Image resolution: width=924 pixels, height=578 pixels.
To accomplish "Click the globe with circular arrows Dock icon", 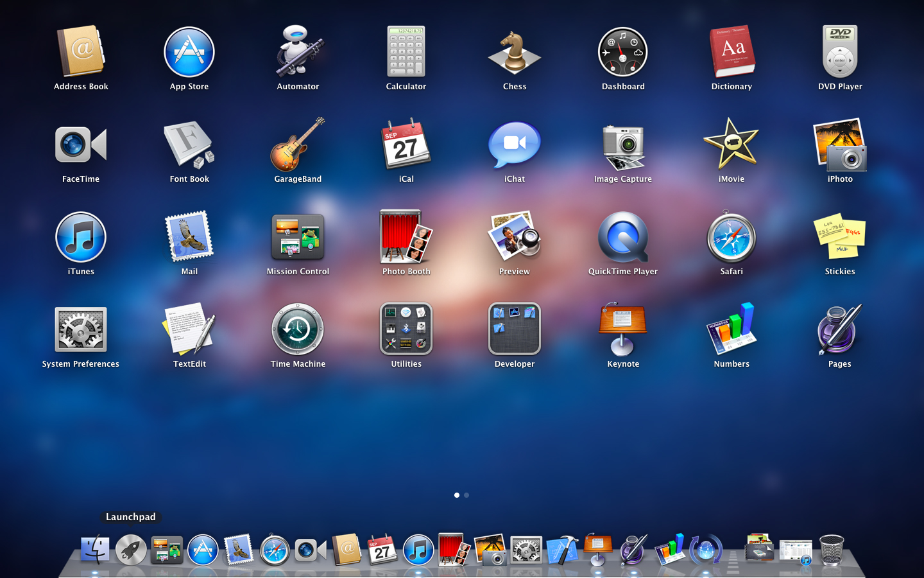I will tap(706, 550).
